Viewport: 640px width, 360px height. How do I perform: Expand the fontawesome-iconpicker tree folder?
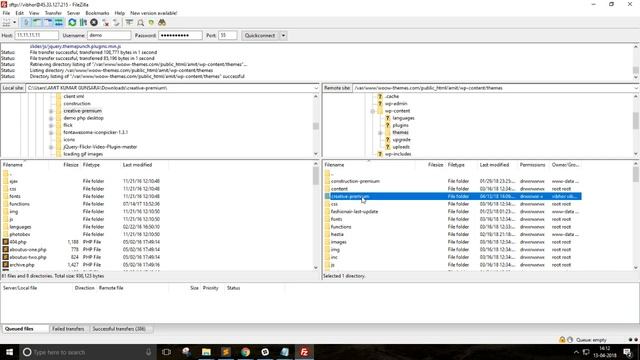click(51, 133)
